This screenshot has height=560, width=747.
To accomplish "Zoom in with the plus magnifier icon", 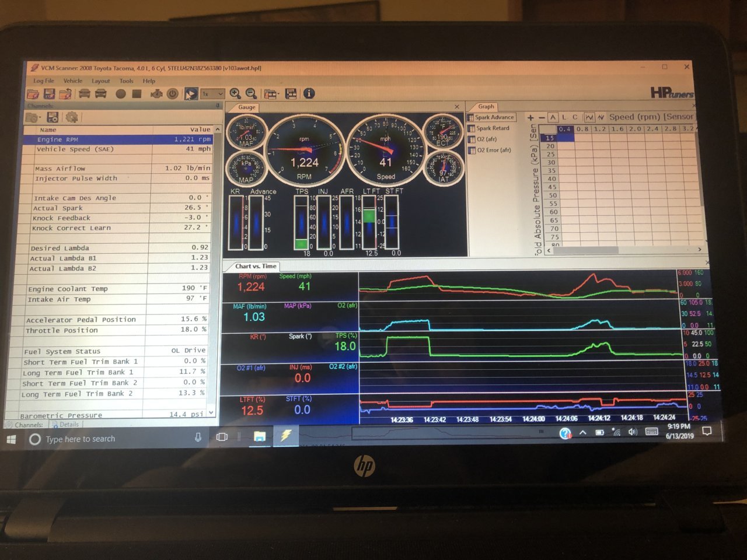I will point(235,93).
